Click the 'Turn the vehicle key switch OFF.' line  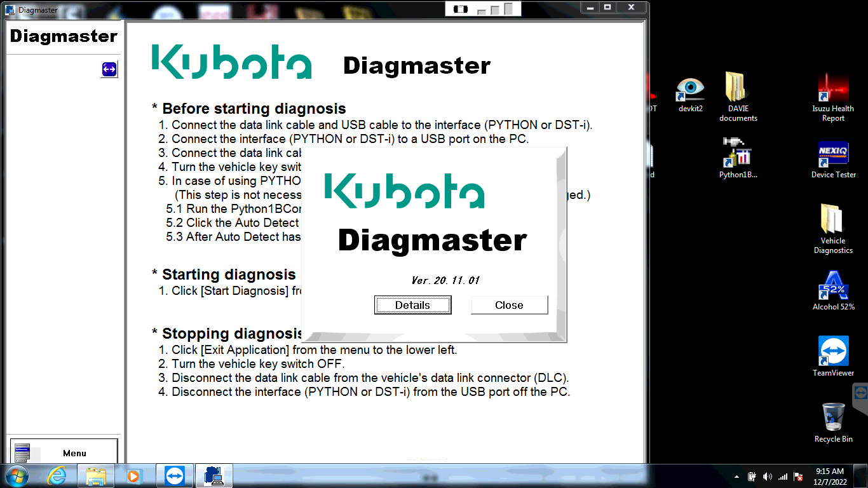252,364
